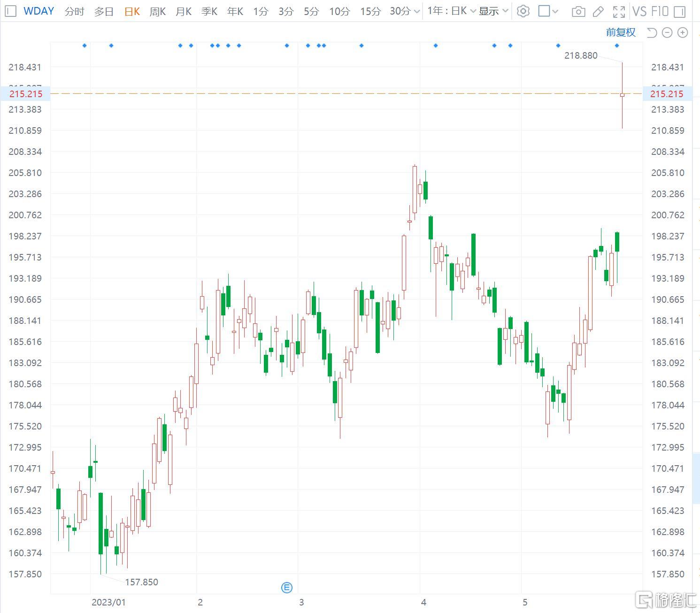Zoom in using the plus icon
Image resolution: width=700 pixels, height=613 pixels.
pyautogui.click(x=683, y=32)
